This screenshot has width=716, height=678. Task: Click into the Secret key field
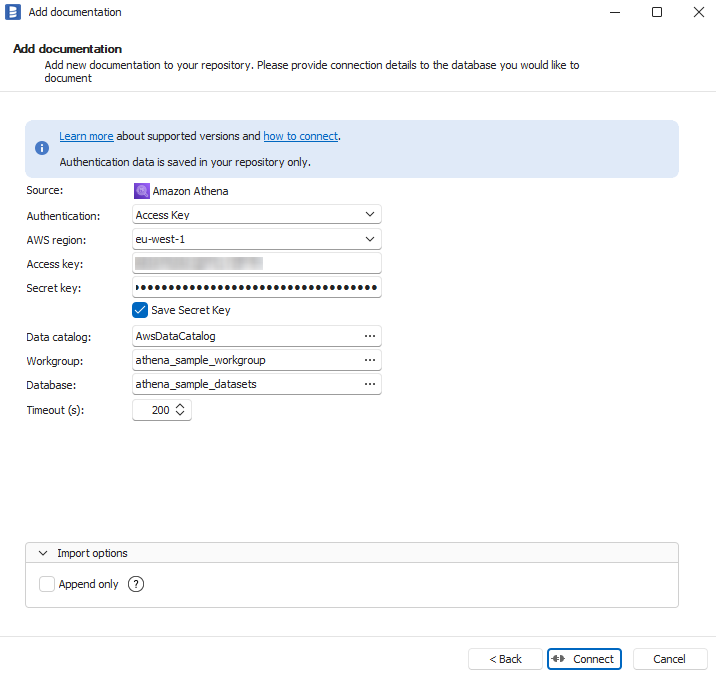click(256, 288)
